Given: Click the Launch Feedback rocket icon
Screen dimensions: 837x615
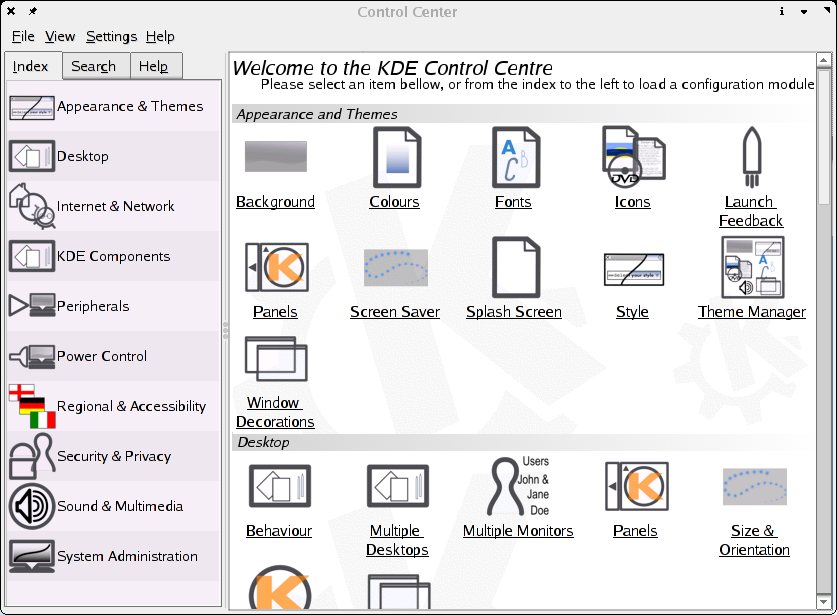Looking at the screenshot, I should point(752,157).
